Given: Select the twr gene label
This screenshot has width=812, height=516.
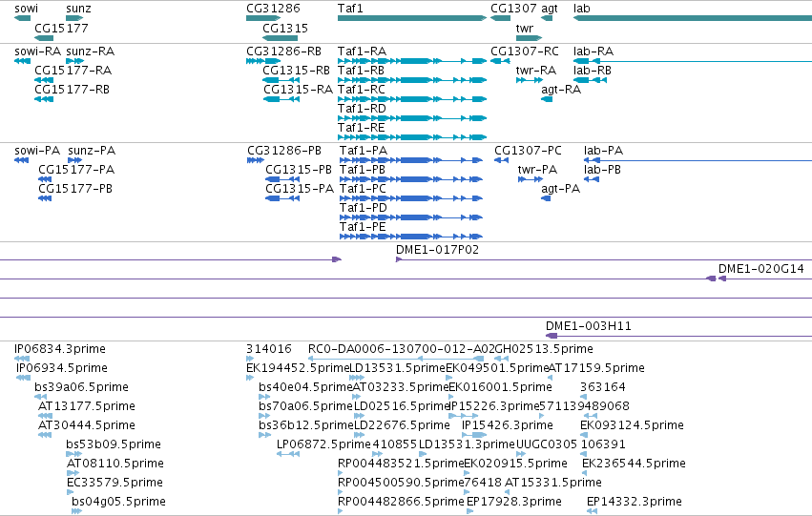Looking at the screenshot, I should [525, 29].
